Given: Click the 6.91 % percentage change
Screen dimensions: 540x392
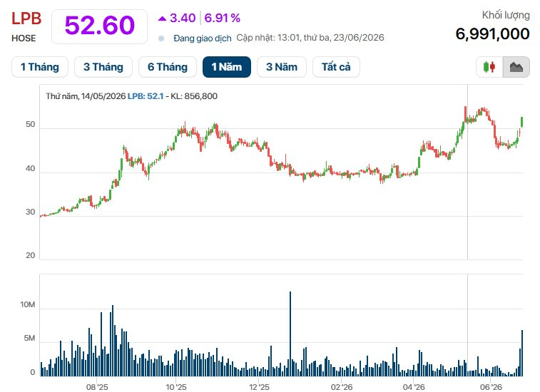Looking at the screenshot, I should click(x=222, y=18).
